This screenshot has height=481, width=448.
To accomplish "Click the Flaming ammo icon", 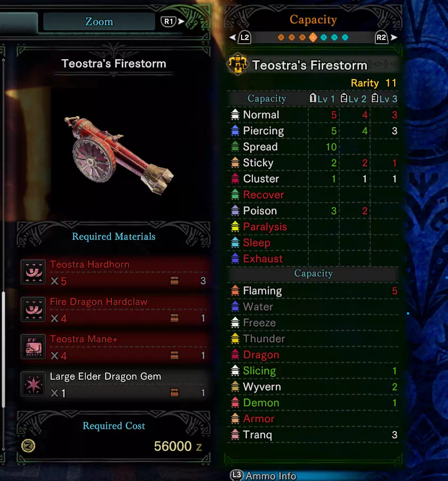I will coord(235,290).
